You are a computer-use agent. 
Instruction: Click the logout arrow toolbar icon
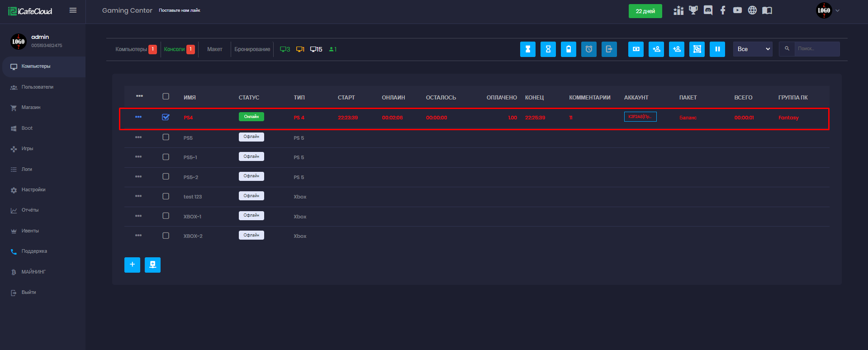(609, 49)
